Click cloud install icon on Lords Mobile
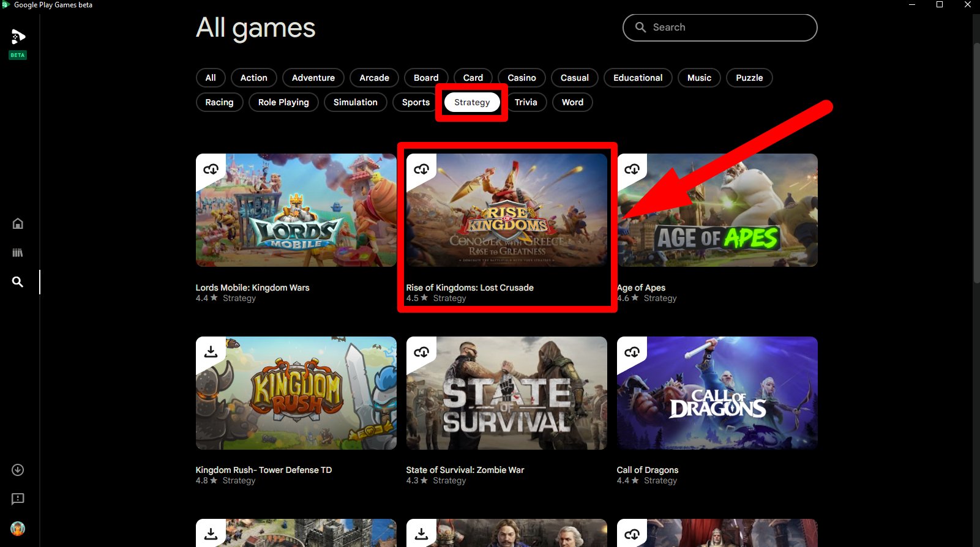This screenshot has width=980, height=547. coord(211,169)
